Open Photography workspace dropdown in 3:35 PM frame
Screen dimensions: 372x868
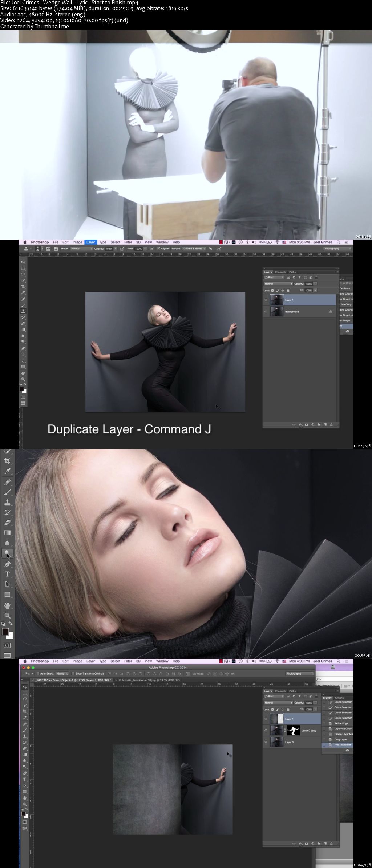(337, 249)
